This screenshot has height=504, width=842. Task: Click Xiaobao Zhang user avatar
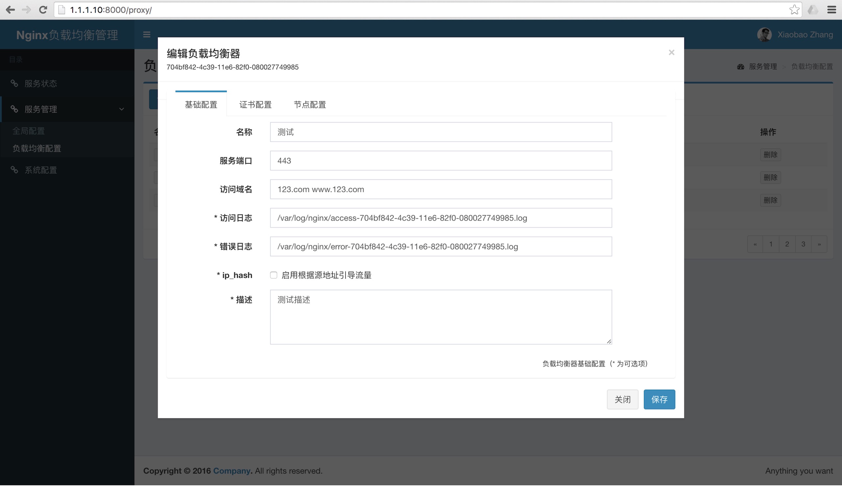pos(764,34)
